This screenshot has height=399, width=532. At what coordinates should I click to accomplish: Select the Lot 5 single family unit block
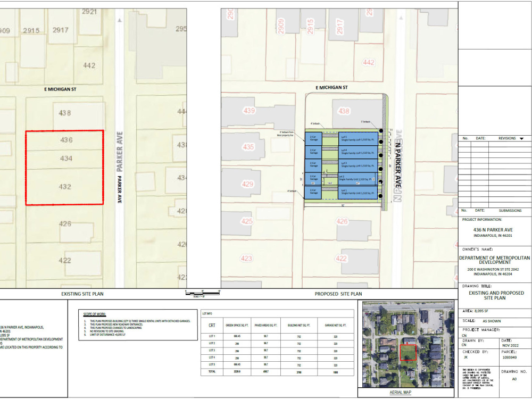pos(358,139)
